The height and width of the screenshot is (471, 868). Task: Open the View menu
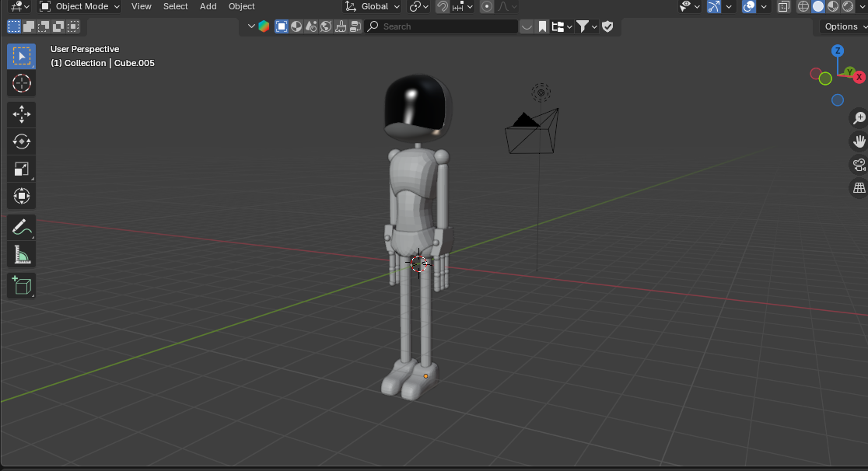tap(141, 6)
